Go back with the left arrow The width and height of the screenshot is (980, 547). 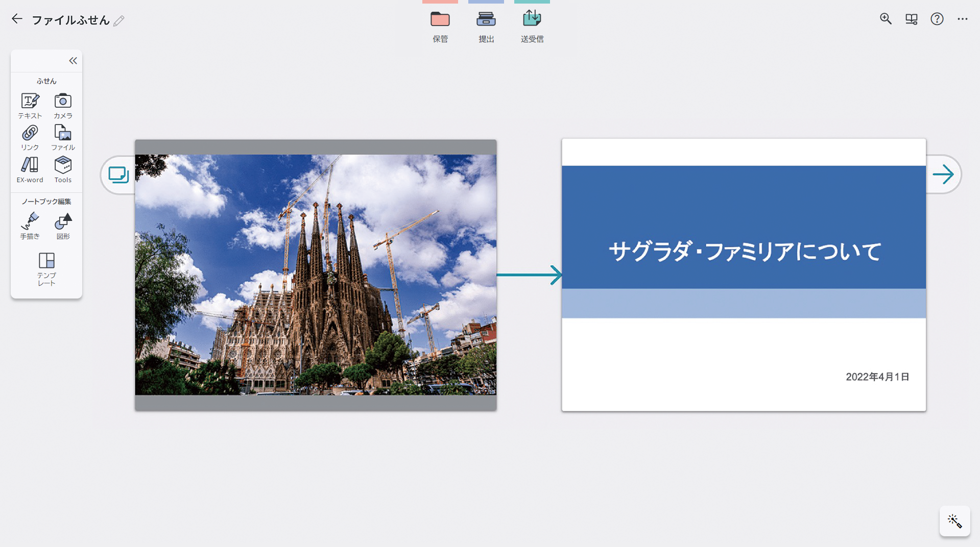[17, 19]
